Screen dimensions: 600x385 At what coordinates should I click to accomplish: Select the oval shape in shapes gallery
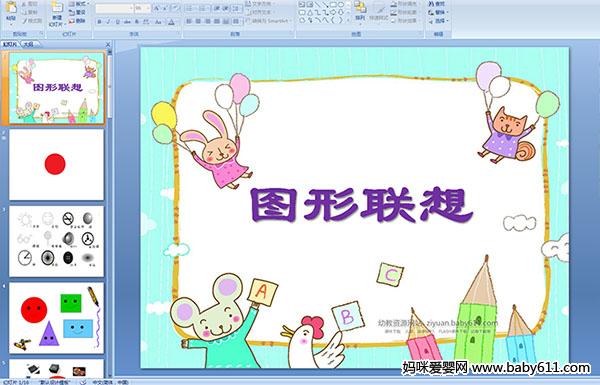341,5
